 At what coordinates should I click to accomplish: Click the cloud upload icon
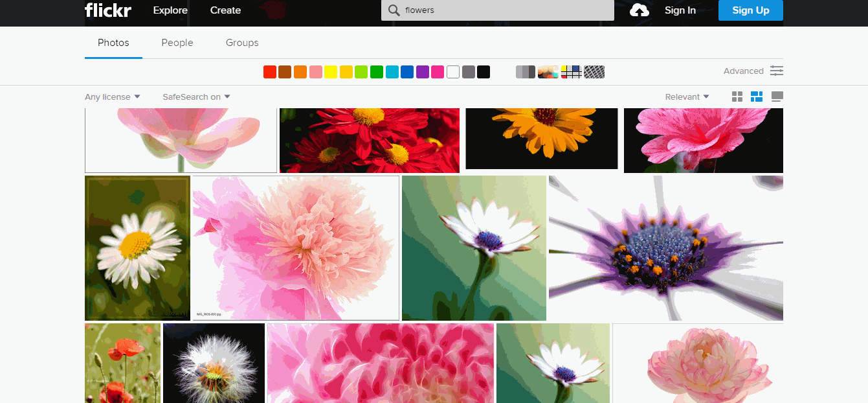tap(639, 10)
